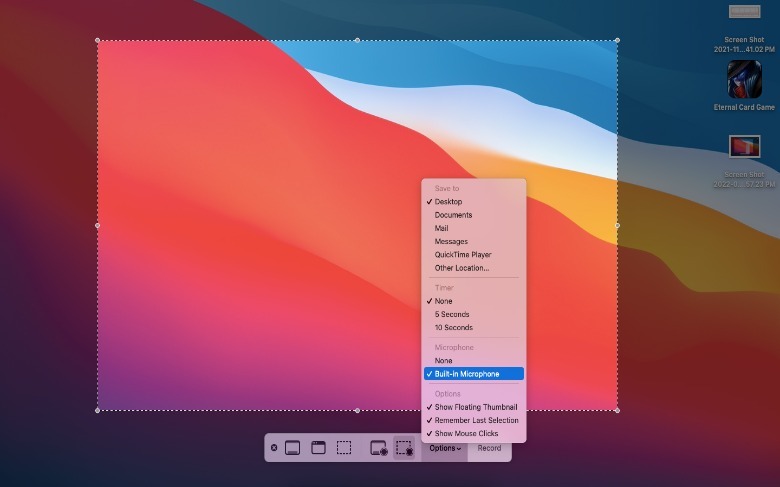The image size is (780, 487).
Task: Select Record Selected Portion icon
Action: click(x=404, y=448)
